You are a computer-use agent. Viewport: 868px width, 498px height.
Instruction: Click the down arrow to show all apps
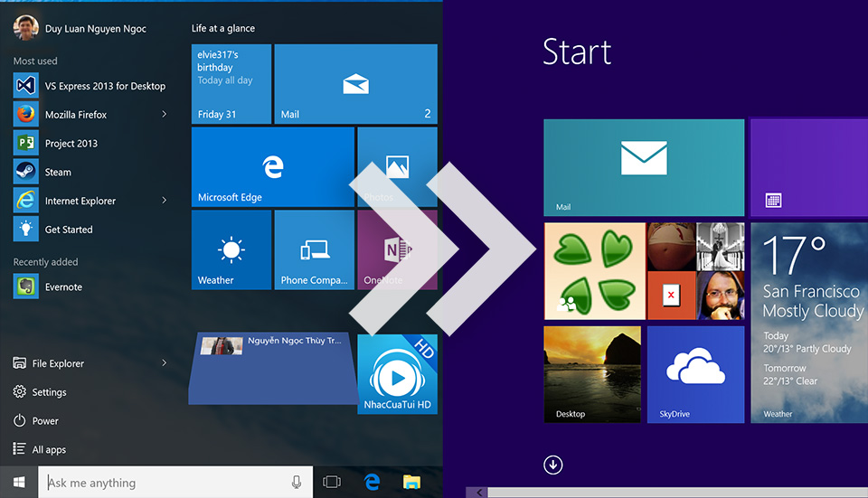tap(553, 465)
